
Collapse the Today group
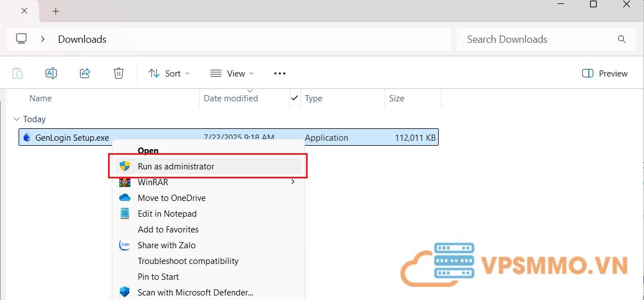click(x=16, y=119)
